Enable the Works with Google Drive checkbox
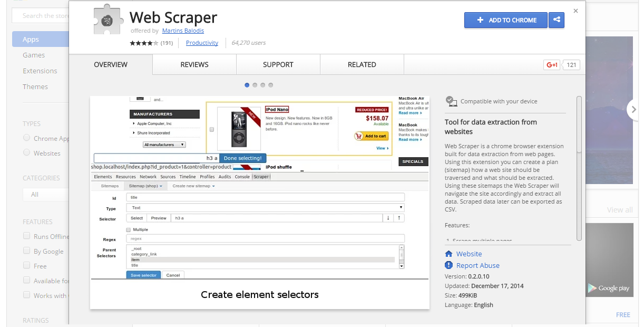Viewport: 644px width, 327px height. [26, 295]
